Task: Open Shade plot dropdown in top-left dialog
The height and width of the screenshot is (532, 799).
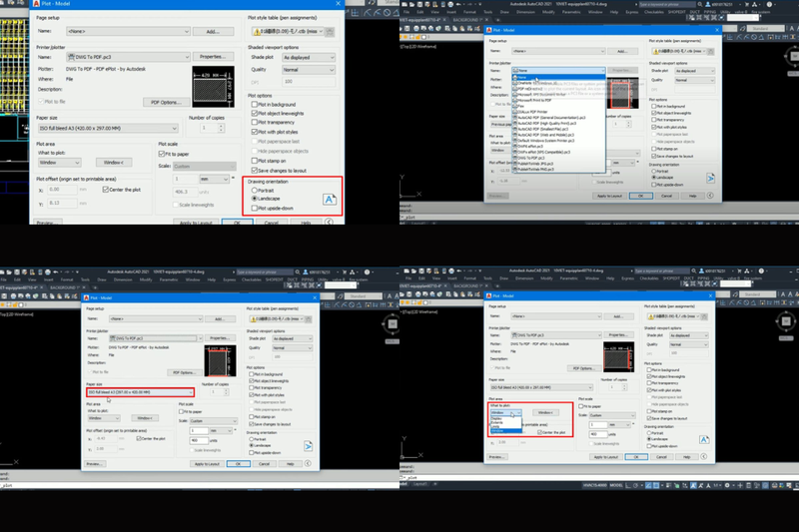Action: [x=309, y=58]
